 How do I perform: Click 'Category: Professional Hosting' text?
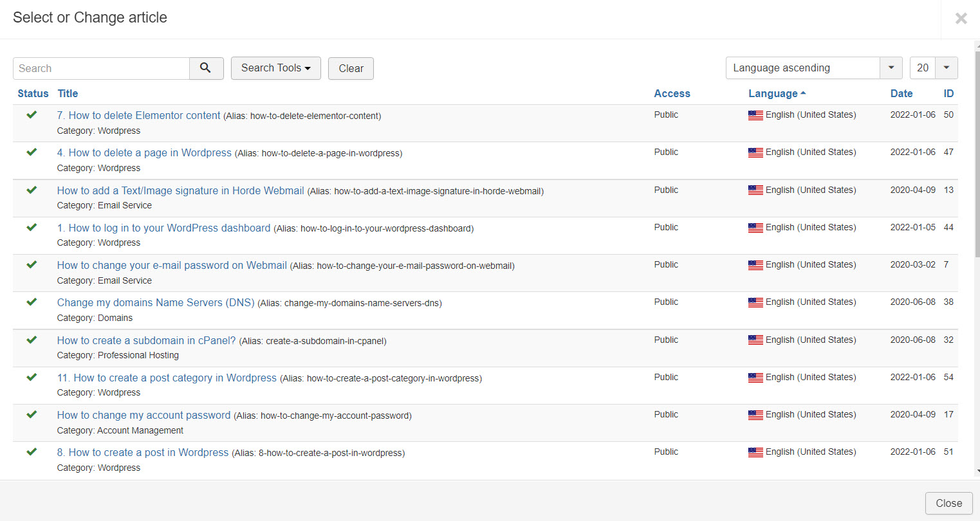[x=118, y=355]
